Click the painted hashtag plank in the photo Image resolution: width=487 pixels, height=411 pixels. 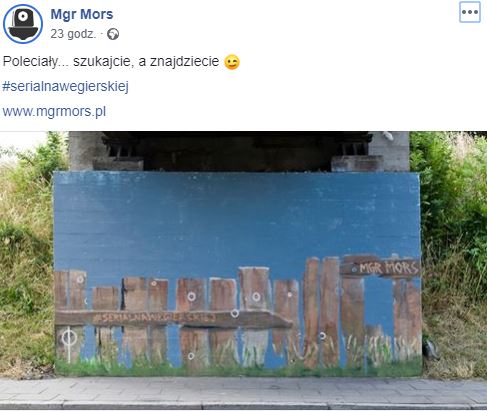click(x=173, y=318)
